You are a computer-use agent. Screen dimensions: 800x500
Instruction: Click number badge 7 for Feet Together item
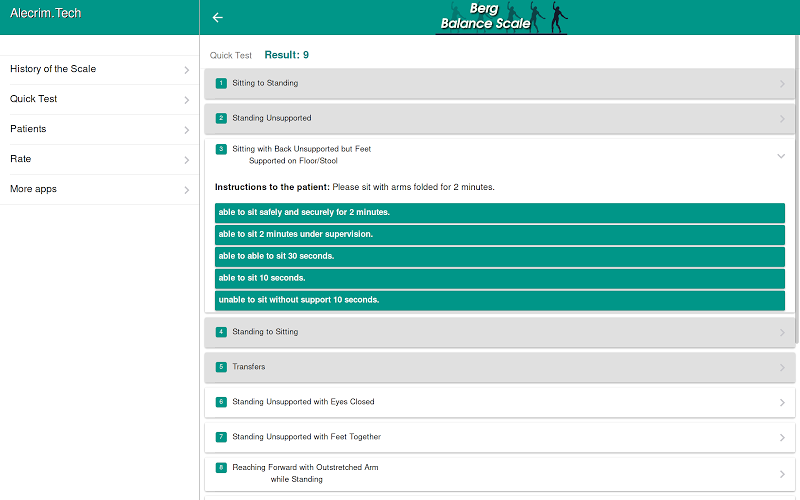click(x=221, y=437)
